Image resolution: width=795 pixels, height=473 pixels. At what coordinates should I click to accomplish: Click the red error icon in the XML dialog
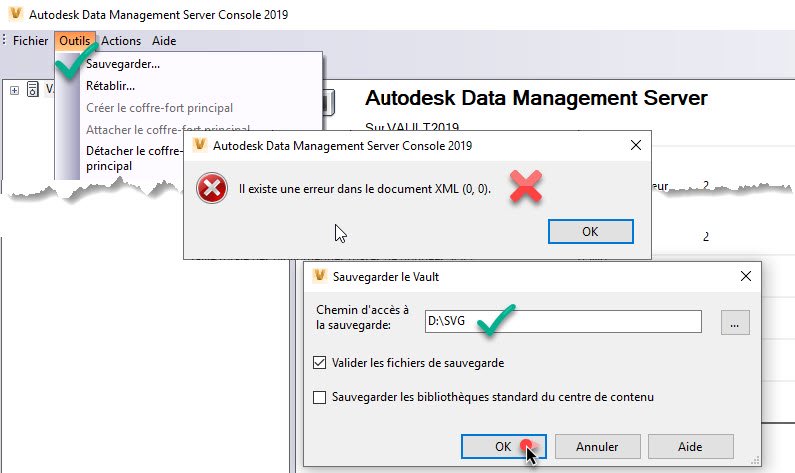[212, 188]
